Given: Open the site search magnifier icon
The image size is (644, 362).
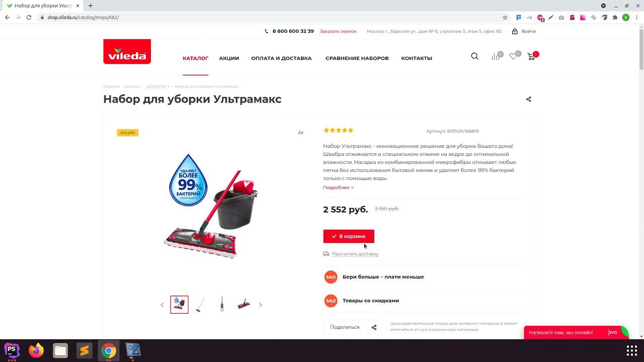Looking at the screenshot, I should click(474, 56).
